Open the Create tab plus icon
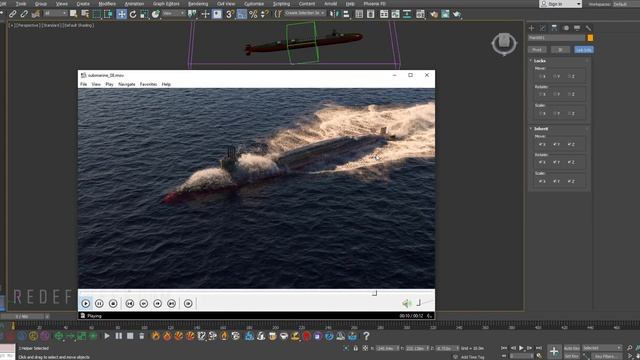Image resolution: width=640 pixels, height=360 pixels. tap(531, 28)
